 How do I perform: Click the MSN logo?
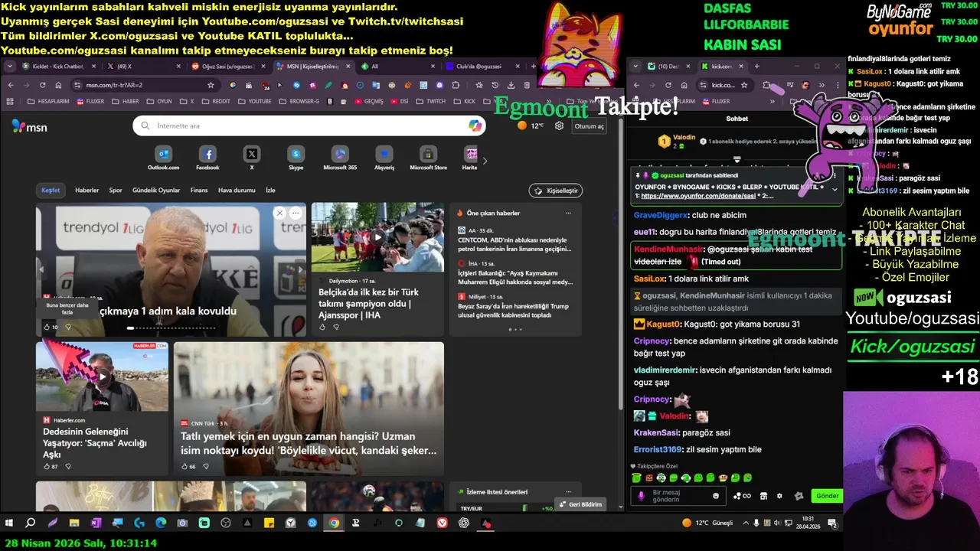click(x=29, y=126)
